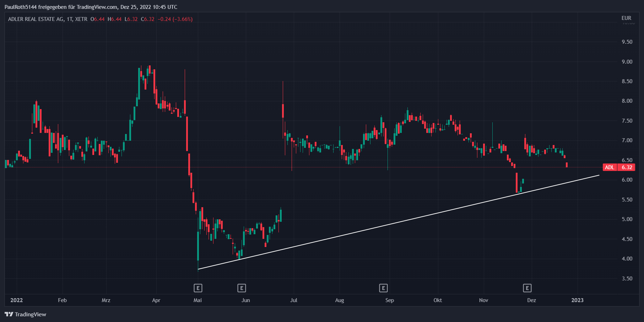This screenshot has width=644, height=322.
Task: Click the 2023 year label on time axis
Action: [577, 300]
